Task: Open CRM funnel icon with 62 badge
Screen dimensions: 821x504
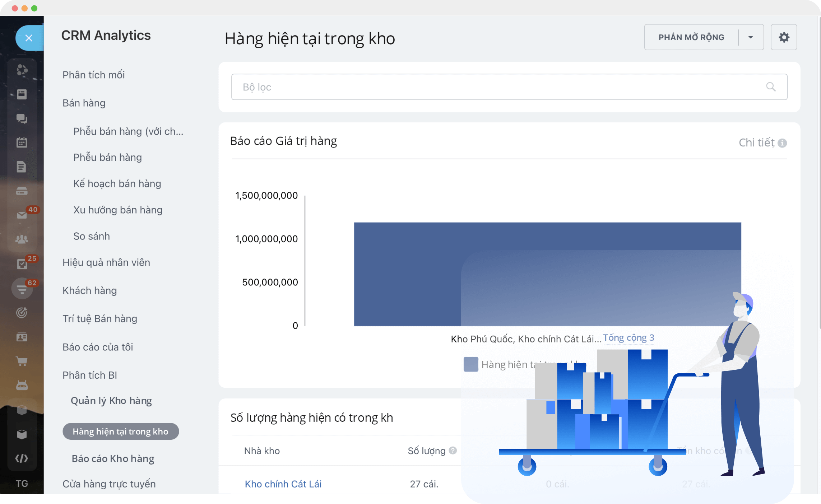Action: coord(22,289)
